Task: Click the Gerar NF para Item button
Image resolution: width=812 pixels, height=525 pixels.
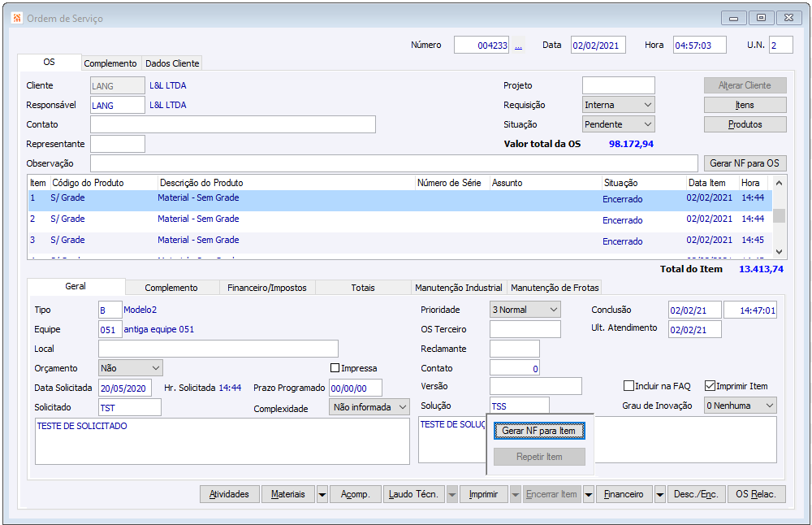Action: click(539, 431)
